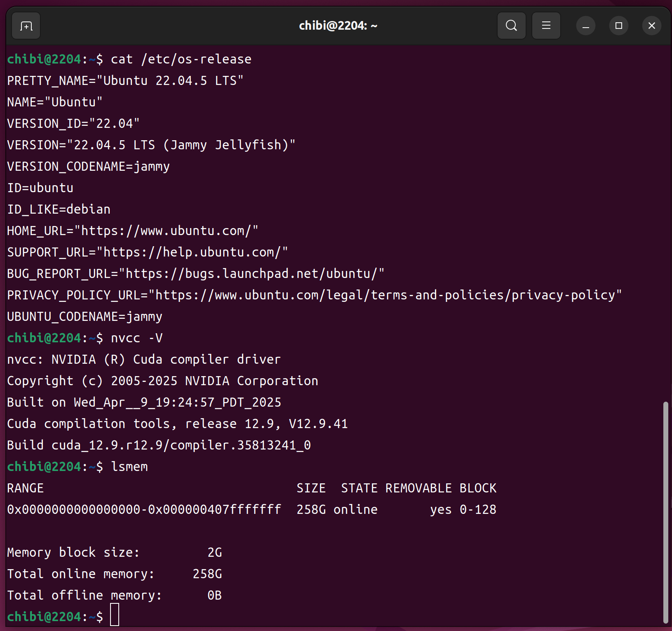The height and width of the screenshot is (631, 672).
Task: Open the hamburger menu
Action: coord(546,26)
